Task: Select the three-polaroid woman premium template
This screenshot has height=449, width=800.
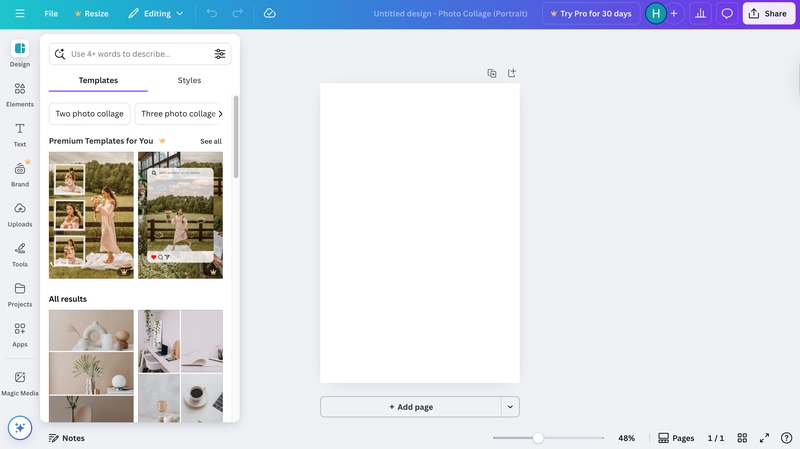Action: (91, 215)
